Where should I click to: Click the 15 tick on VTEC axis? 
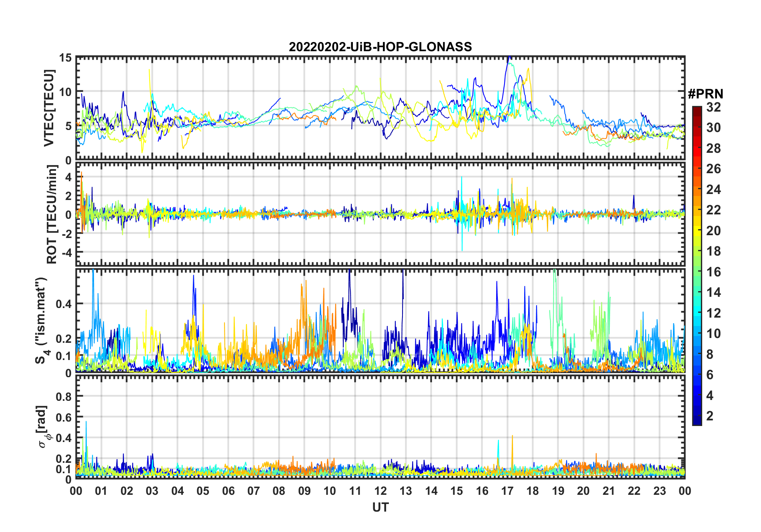[65, 58]
